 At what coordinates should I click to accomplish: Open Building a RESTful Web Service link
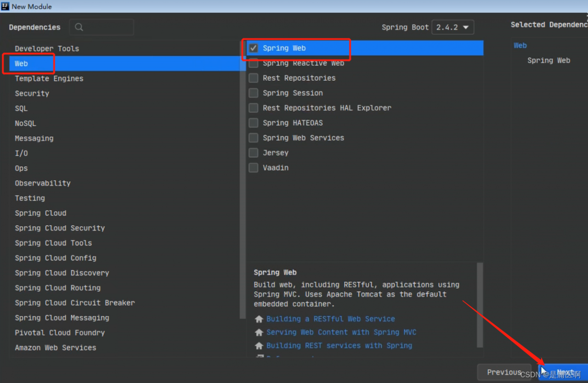(x=330, y=319)
